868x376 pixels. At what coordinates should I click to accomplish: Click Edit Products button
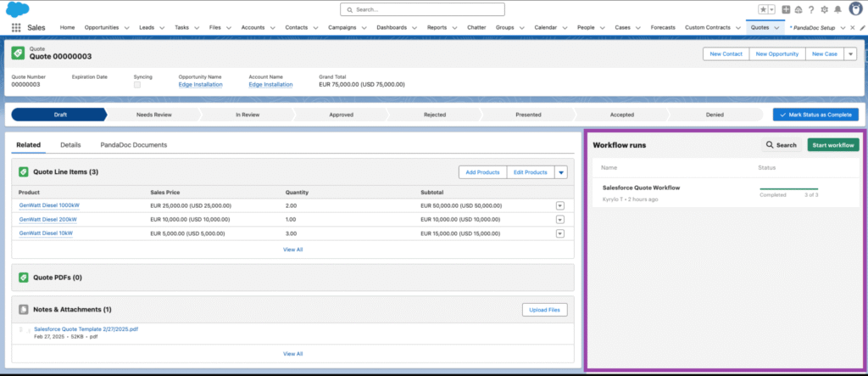531,172
